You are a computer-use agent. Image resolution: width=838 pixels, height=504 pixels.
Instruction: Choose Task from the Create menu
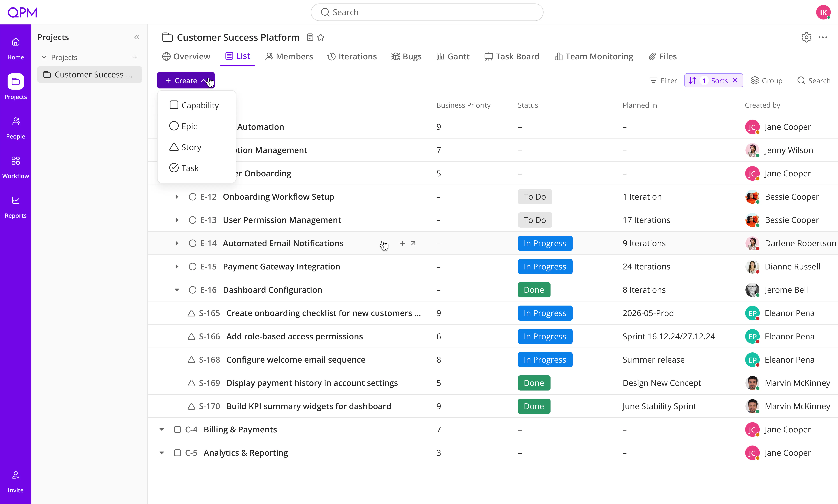pyautogui.click(x=196, y=168)
